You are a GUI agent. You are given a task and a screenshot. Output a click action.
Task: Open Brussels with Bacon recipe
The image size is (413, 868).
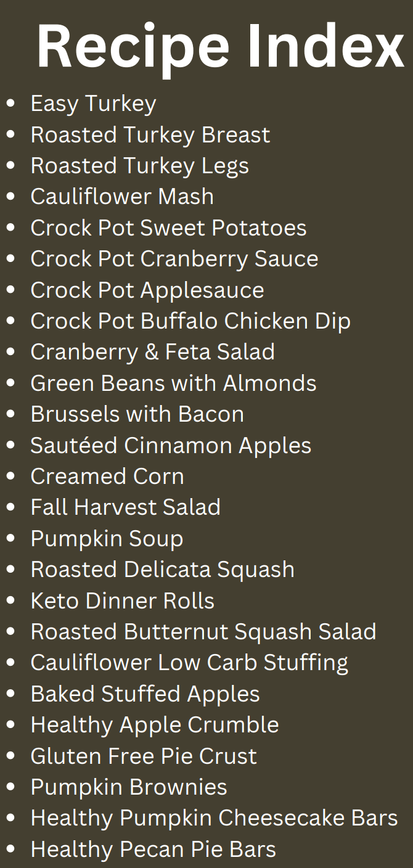click(137, 414)
